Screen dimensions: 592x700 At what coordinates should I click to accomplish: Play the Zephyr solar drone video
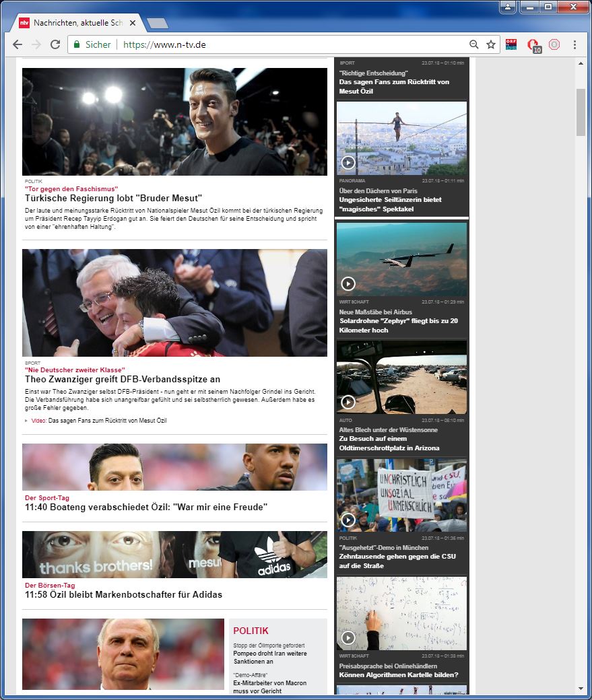348,283
